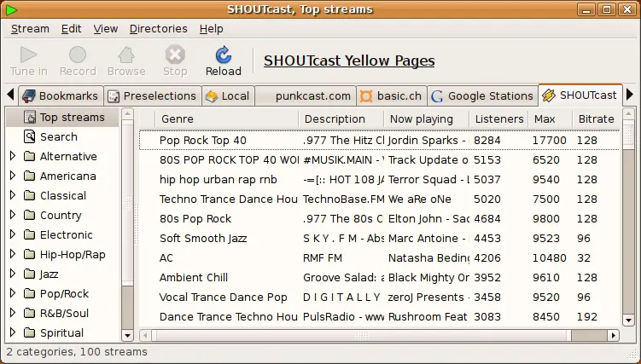Sort streams by the Listeners column

coord(498,119)
